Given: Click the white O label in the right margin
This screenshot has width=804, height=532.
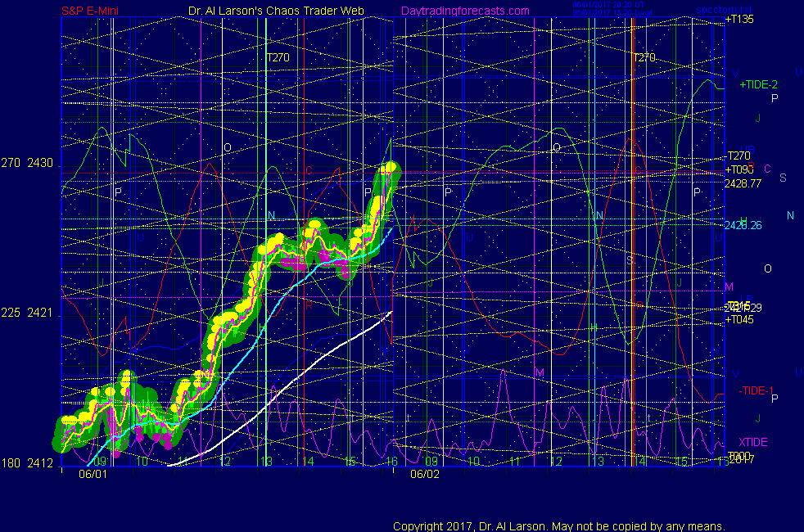Looking at the screenshot, I should click(768, 268).
